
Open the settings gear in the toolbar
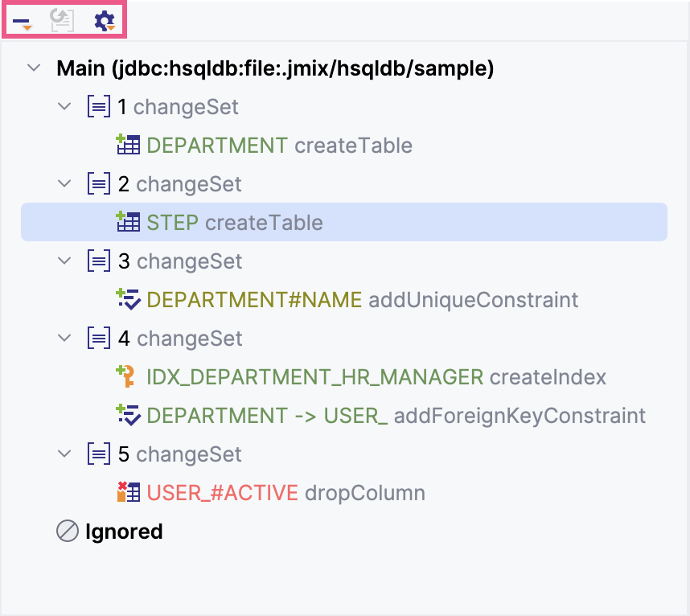tap(102, 21)
